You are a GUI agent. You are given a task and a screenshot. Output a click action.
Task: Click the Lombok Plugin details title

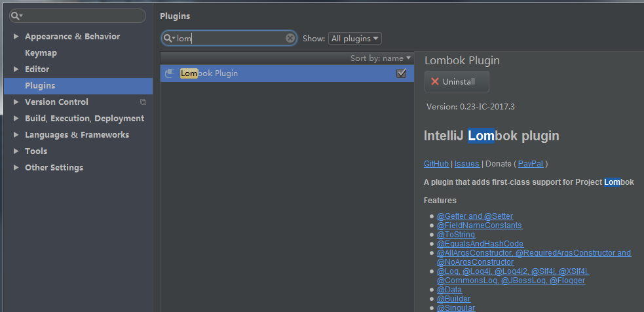pyautogui.click(x=462, y=60)
